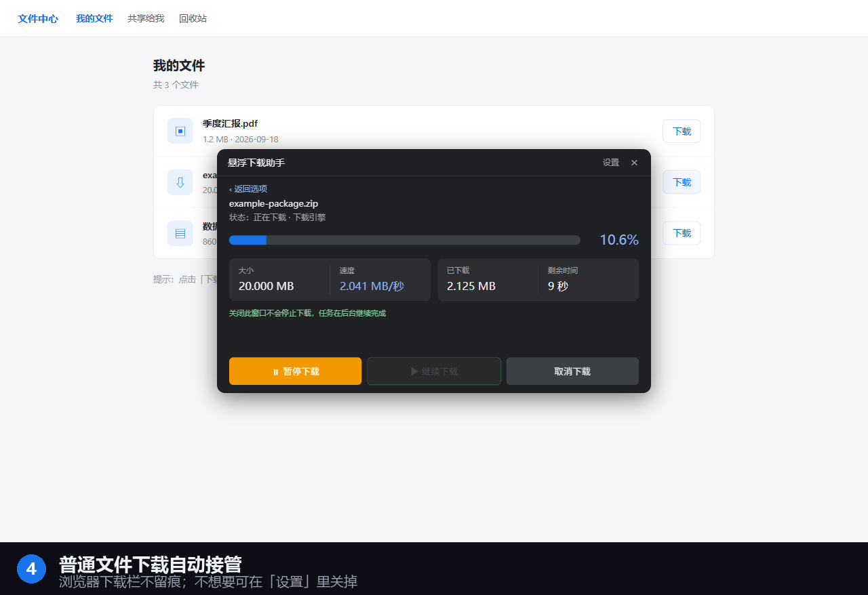Click the disabled 继续下载 button
The width and height of the screenshot is (868, 595).
[434, 371]
